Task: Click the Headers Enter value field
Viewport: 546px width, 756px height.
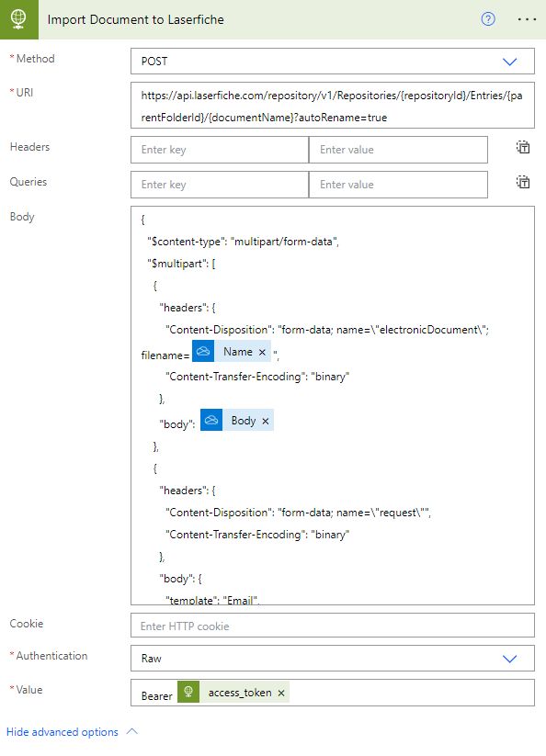Action: (398, 150)
